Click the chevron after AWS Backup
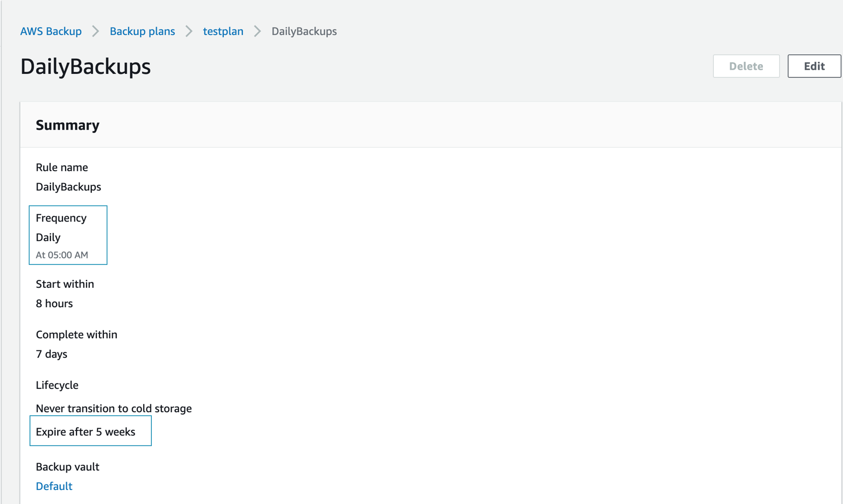Image resolution: width=843 pixels, height=504 pixels. (96, 31)
